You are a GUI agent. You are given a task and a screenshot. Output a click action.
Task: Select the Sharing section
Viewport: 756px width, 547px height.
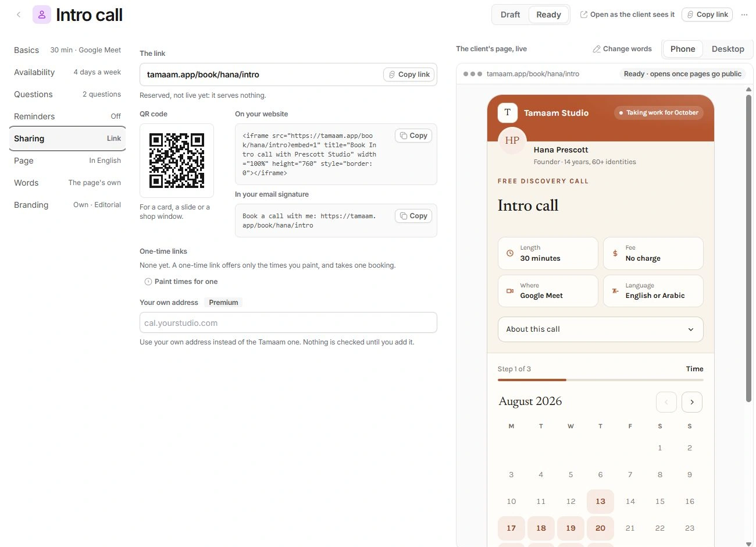point(67,138)
